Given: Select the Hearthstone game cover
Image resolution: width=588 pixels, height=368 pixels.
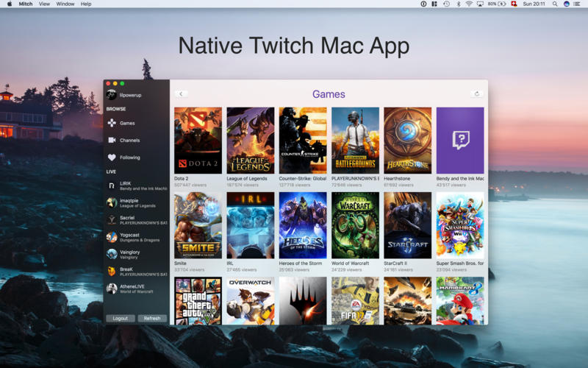Looking at the screenshot, I should coord(408,141).
